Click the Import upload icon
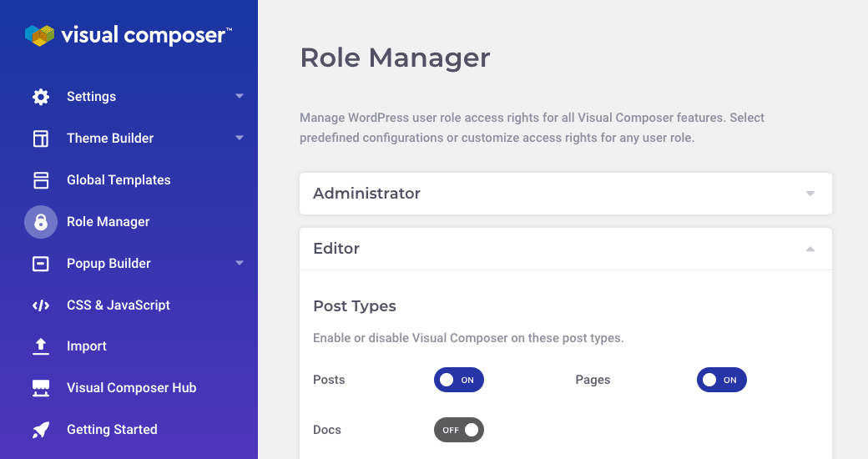 pos(40,346)
